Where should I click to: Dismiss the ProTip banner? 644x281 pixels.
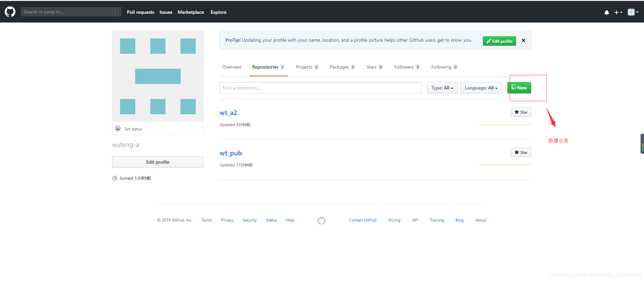tap(523, 40)
